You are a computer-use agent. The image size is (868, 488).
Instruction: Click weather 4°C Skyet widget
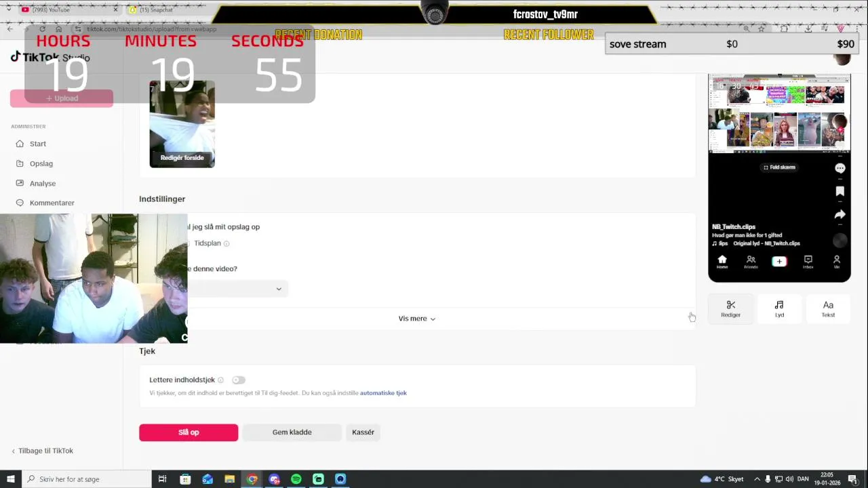[722, 479]
